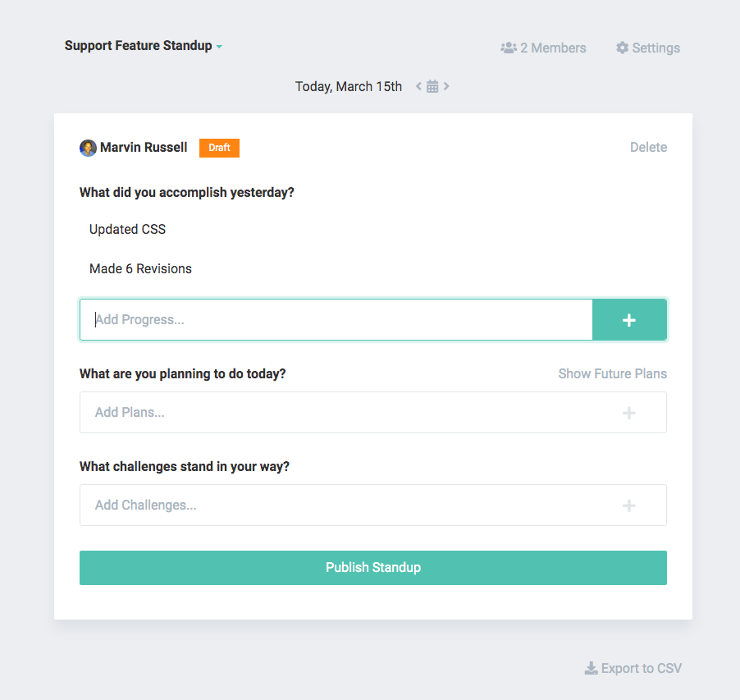This screenshot has height=700, width=740.
Task: Focus the Add Progress input field
Action: [x=336, y=319]
